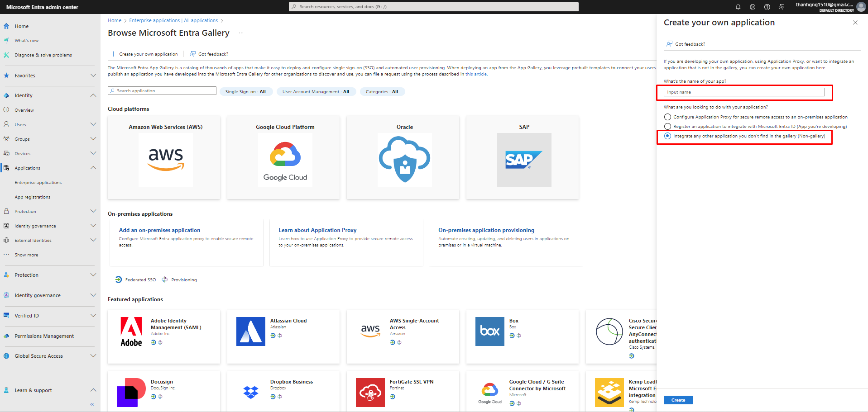Open Enterprise applications in sidebar
This screenshot has height=412, width=868.
[38, 183]
